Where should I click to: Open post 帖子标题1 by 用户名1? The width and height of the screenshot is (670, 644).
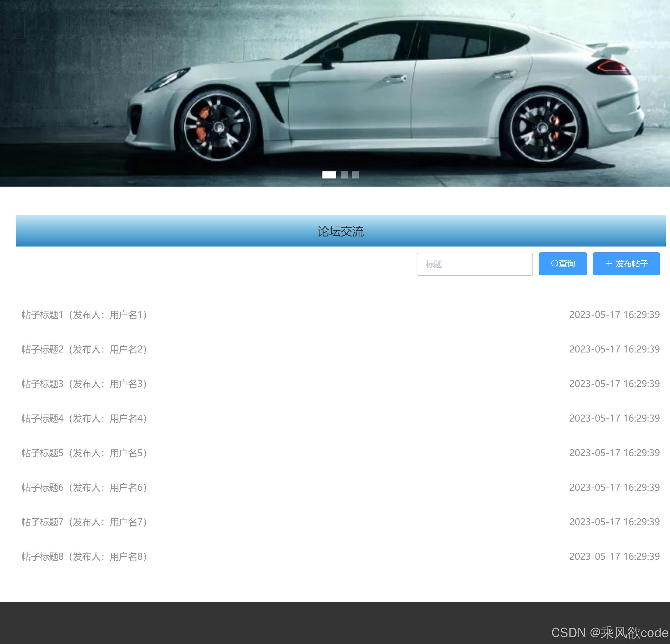[84, 315]
